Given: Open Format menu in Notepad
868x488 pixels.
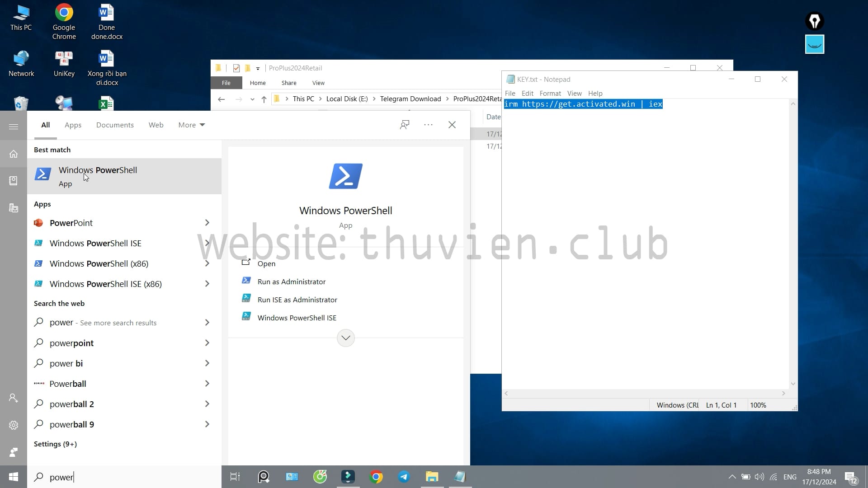Looking at the screenshot, I should coord(550,93).
